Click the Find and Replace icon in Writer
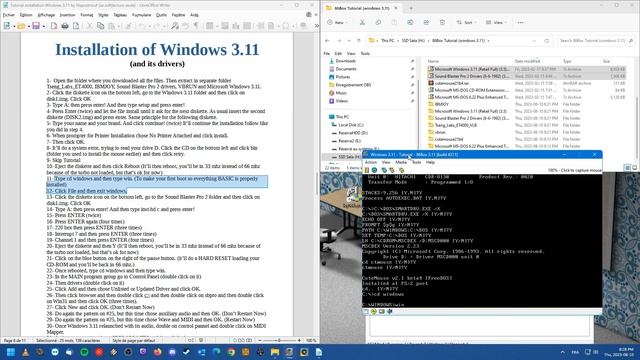This screenshot has width=640, height=360. click(x=175, y=26)
